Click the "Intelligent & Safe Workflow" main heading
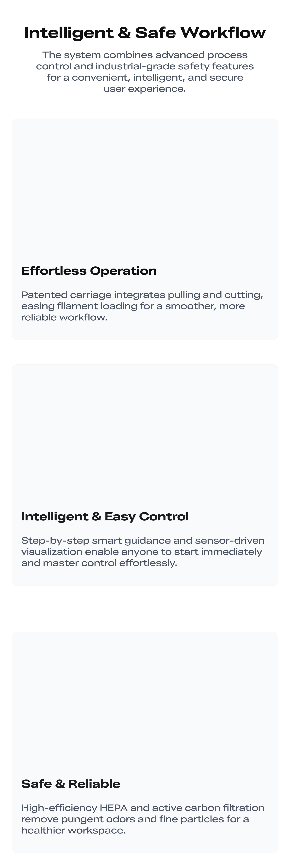This screenshot has width=290, height=868. click(145, 33)
